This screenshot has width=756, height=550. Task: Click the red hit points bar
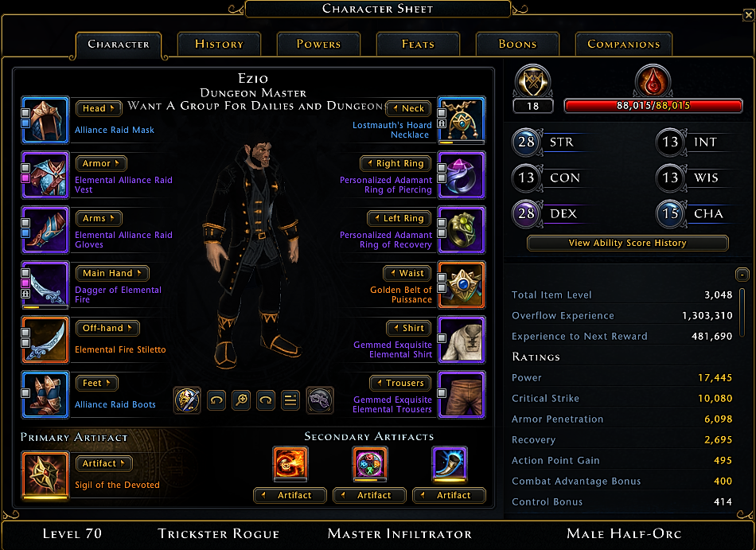(653, 106)
